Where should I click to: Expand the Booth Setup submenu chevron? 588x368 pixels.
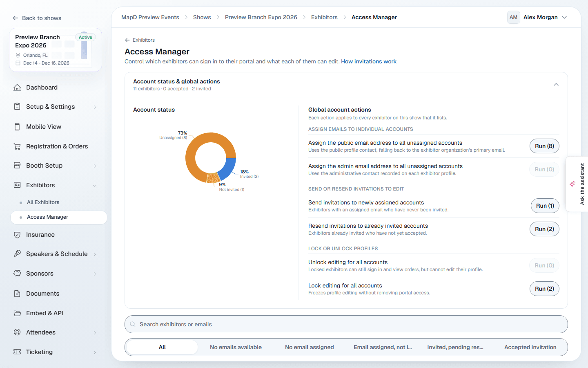point(95,166)
